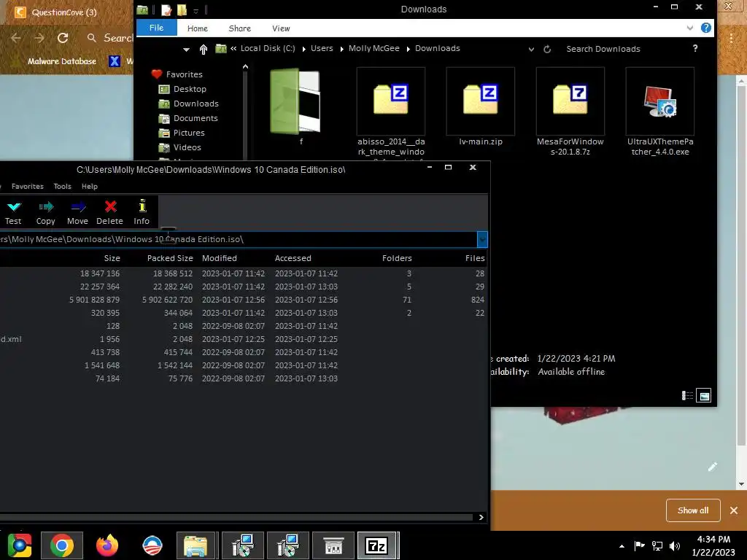Select the row with size 5 901 828 879
747x560 pixels.
243,300
